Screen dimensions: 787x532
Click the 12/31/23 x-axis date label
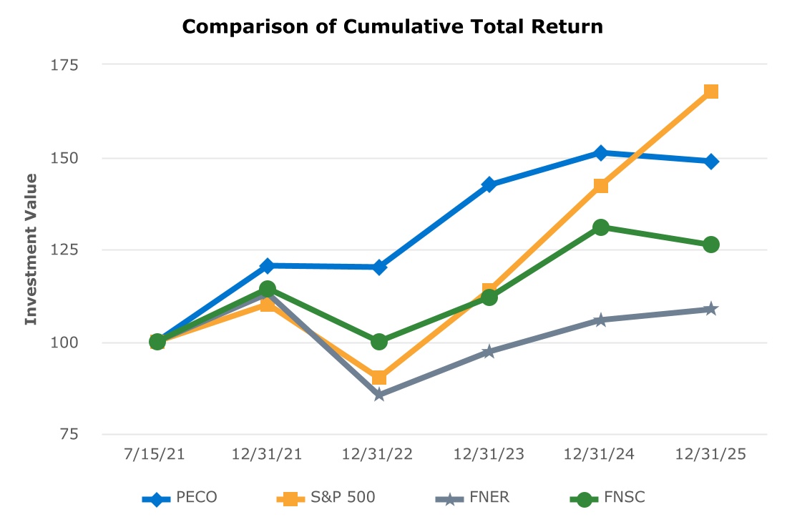coord(489,455)
